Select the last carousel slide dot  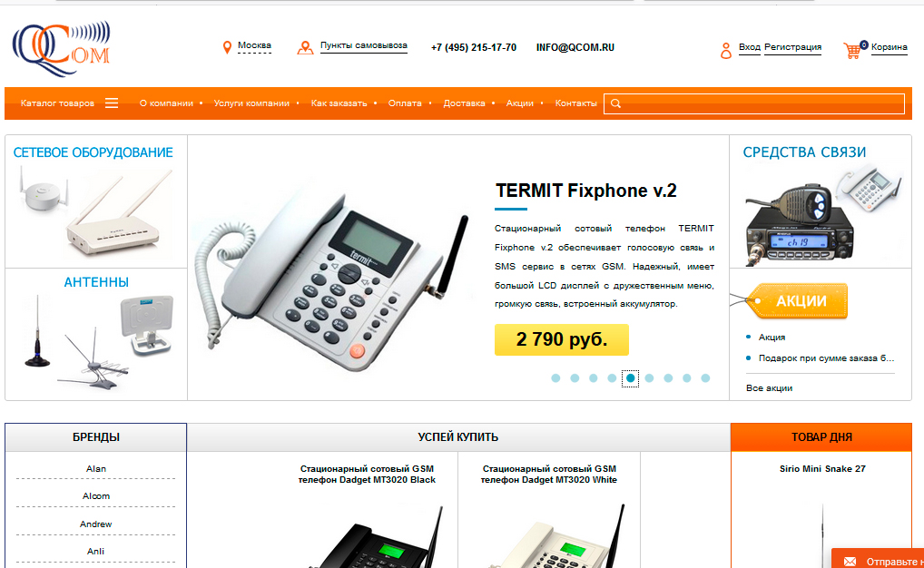[705, 378]
